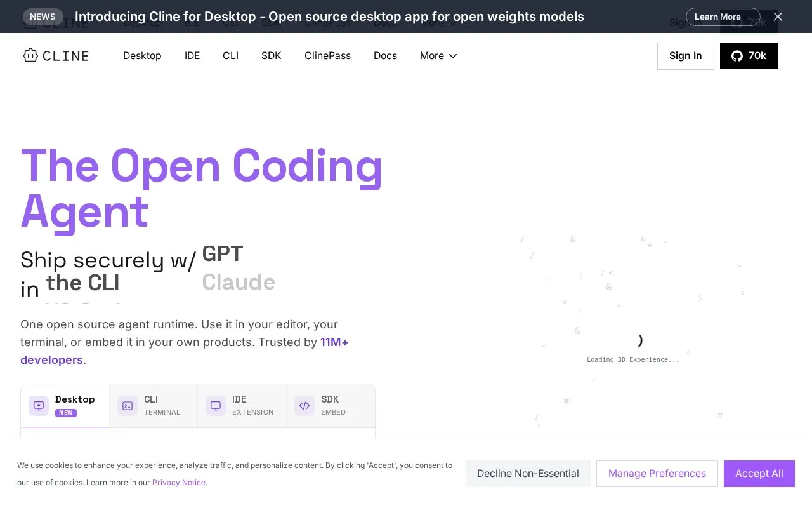Image resolution: width=812 pixels, height=508 pixels.
Task: Click the Sign In button
Action: tap(686, 56)
